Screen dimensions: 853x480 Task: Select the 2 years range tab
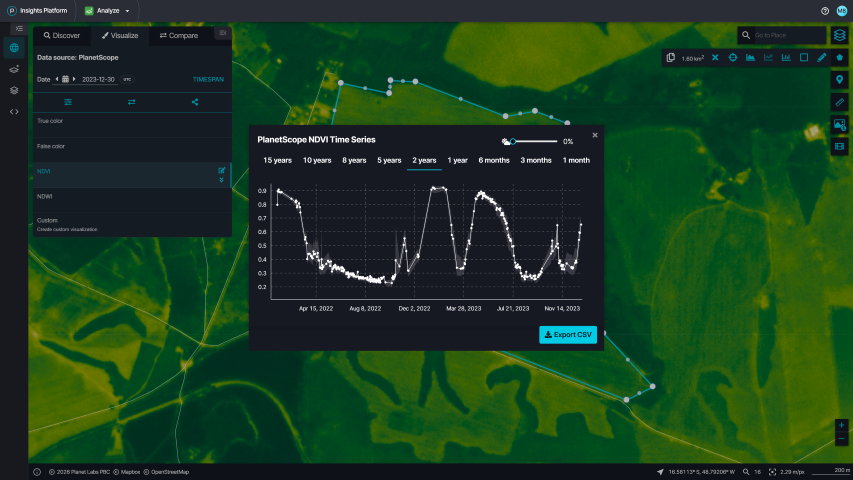click(x=424, y=161)
